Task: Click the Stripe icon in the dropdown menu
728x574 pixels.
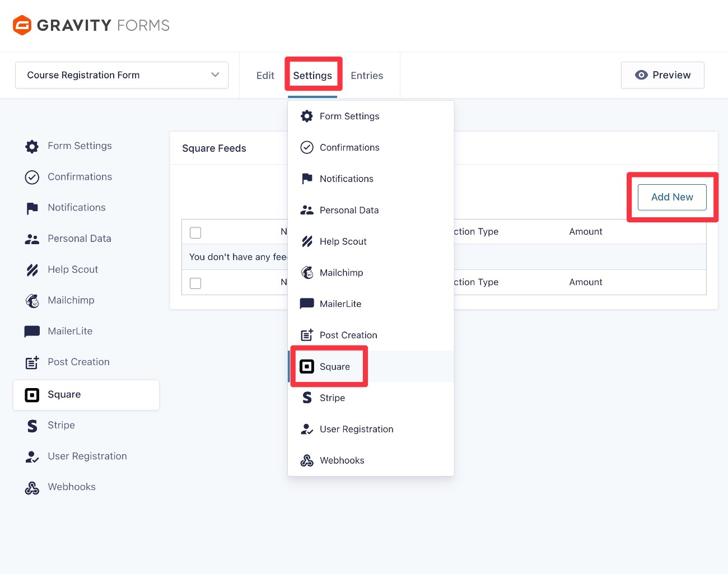Action: (x=307, y=398)
